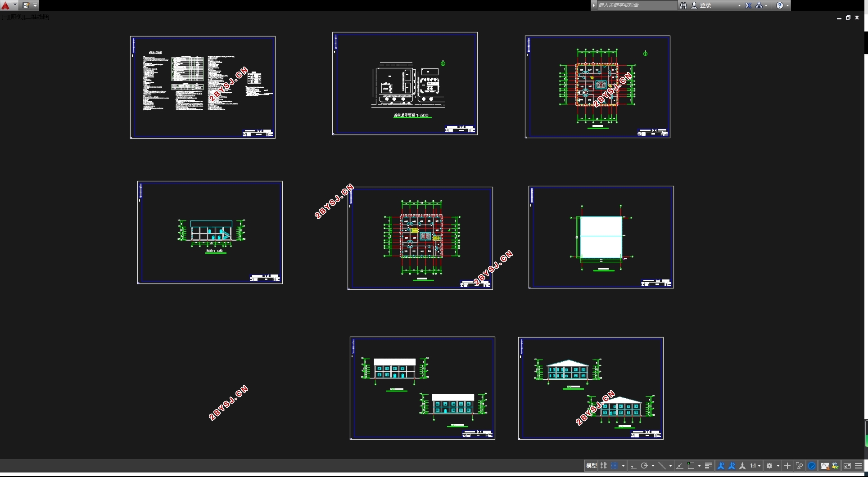Select the white roof plan rectangle
This screenshot has width=868, height=477.
(x=601, y=237)
